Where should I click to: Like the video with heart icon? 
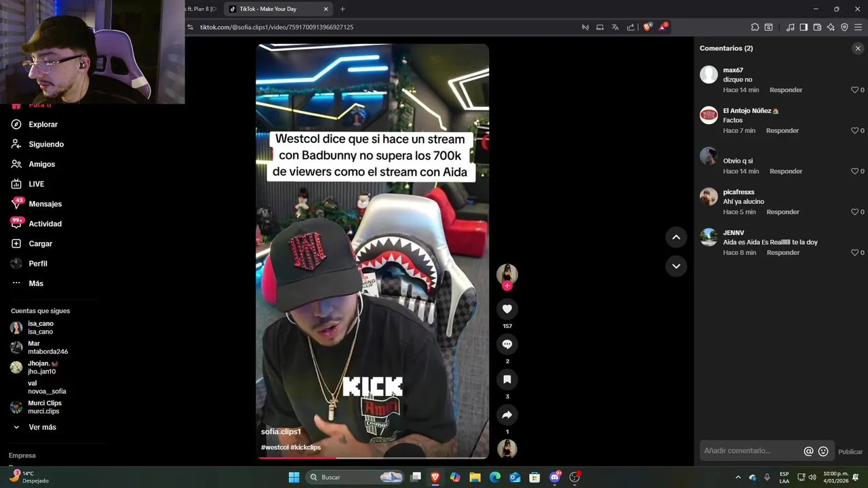click(507, 309)
